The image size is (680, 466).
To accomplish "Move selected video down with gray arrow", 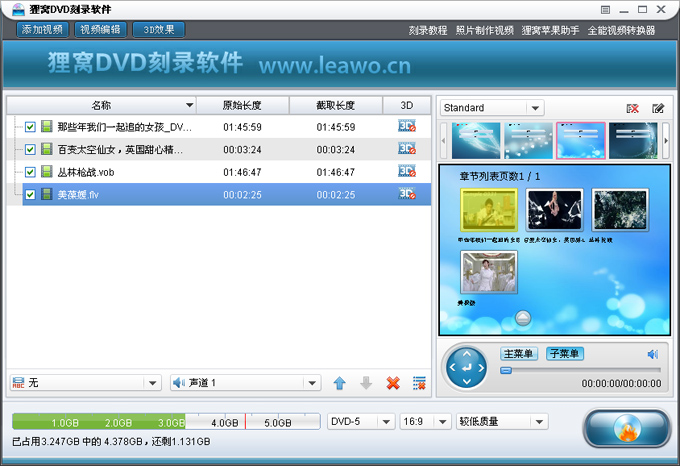I will (x=366, y=383).
